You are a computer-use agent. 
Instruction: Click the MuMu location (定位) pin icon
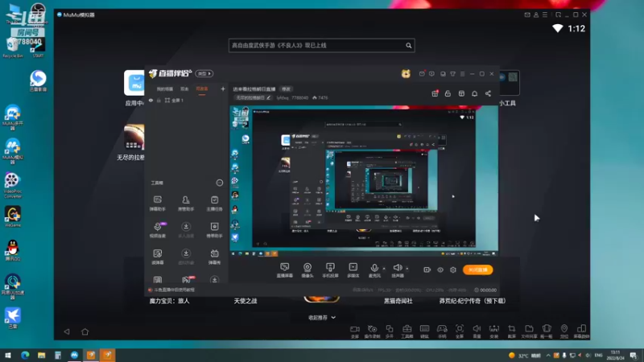(x=564, y=329)
